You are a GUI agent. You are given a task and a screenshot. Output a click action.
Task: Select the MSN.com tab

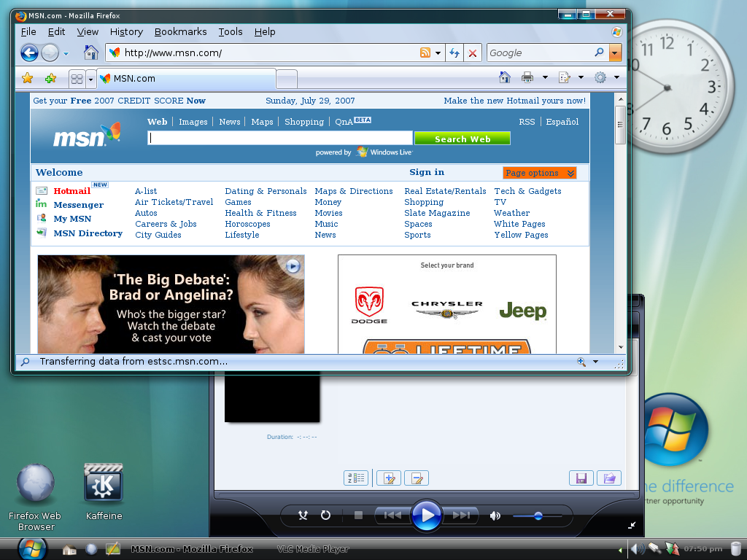[186, 79]
